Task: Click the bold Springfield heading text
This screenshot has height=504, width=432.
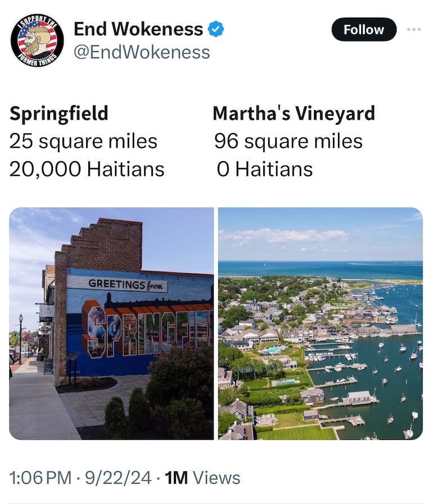Action: (x=59, y=113)
